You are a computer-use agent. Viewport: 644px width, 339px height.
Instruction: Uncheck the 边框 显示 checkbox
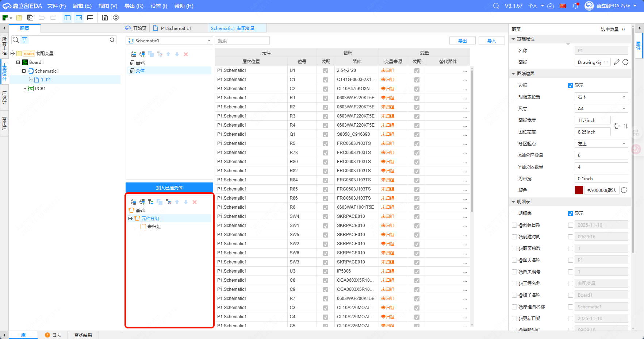pyautogui.click(x=570, y=85)
